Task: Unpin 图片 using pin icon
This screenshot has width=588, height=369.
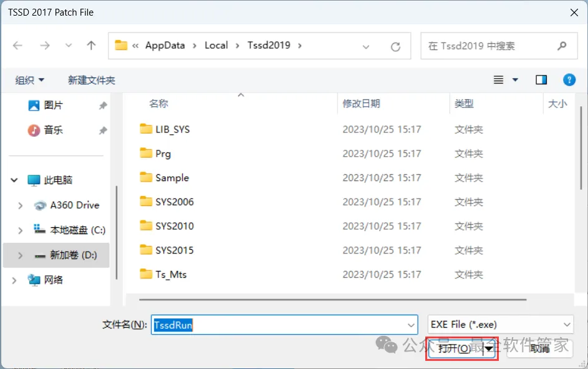Action: click(103, 106)
